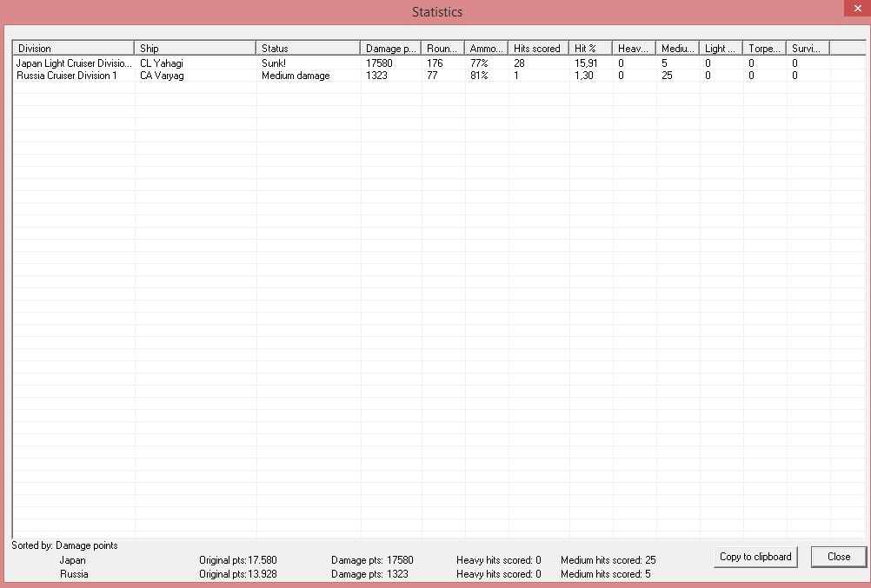Sort by the Medium hits column header

678,49
